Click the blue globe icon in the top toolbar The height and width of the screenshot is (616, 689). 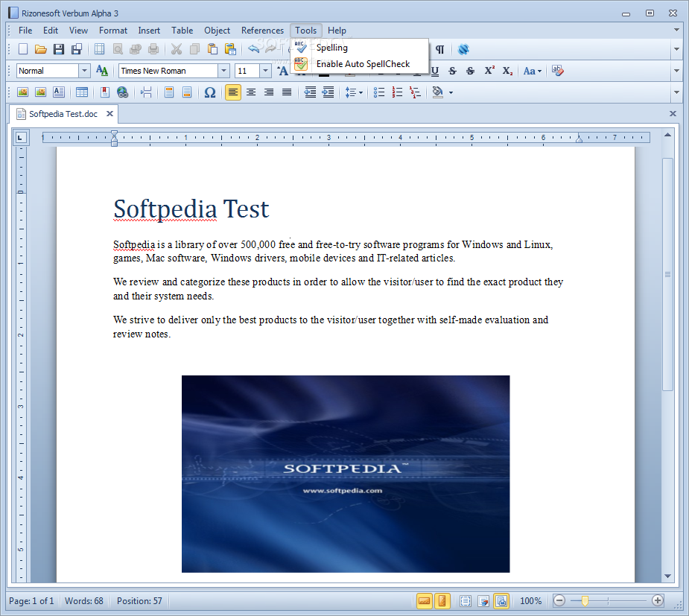pyautogui.click(x=463, y=49)
